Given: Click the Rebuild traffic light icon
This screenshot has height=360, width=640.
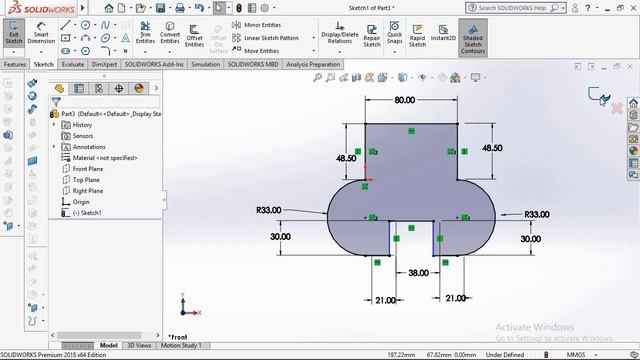Looking at the screenshot, I should point(239,8).
